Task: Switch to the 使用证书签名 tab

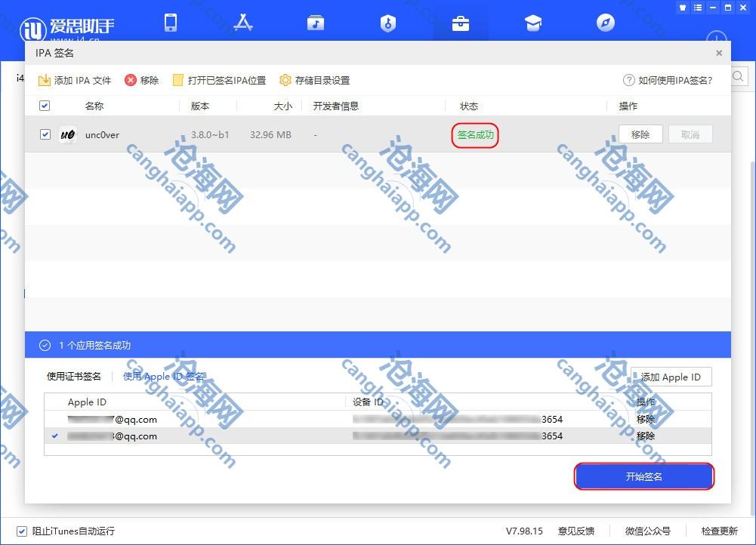Action: click(x=74, y=377)
